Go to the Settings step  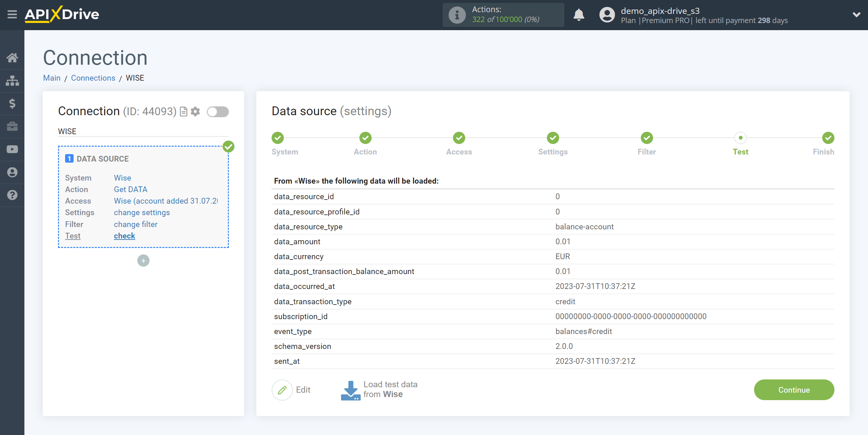pos(553,138)
